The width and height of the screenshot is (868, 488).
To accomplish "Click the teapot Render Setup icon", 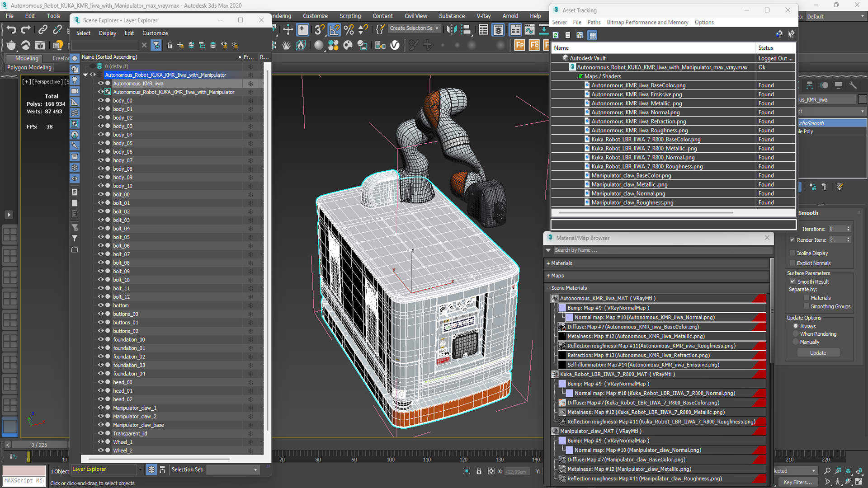I will (11, 45).
